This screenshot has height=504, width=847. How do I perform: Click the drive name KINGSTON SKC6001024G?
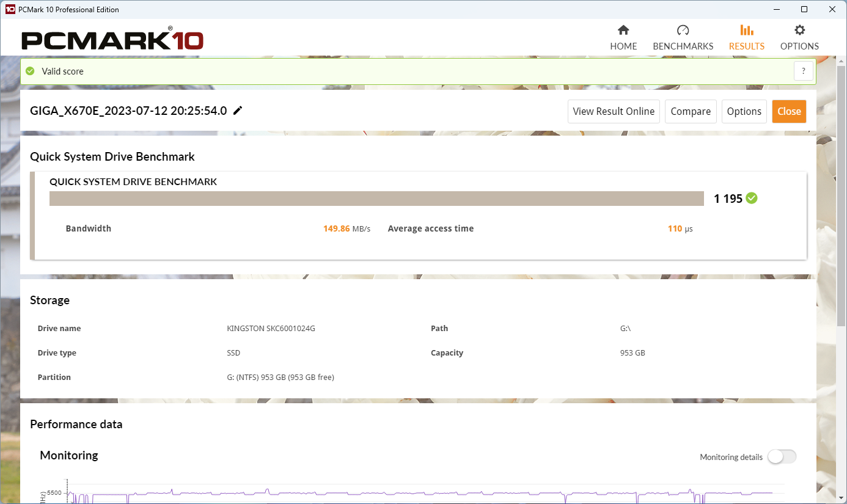(271, 328)
